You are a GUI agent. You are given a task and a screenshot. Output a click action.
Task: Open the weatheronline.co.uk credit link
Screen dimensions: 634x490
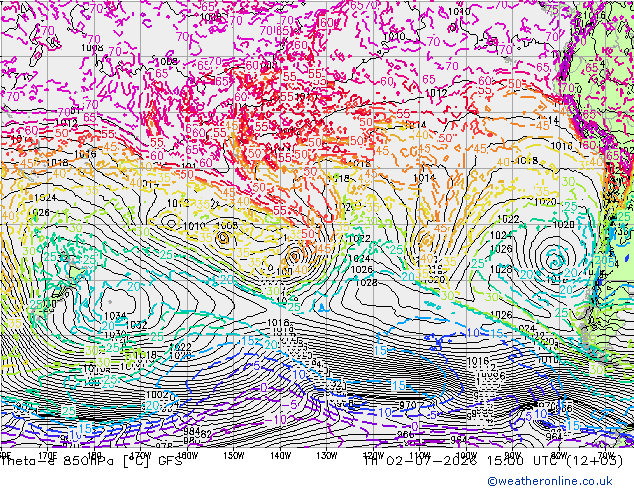tap(549, 481)
